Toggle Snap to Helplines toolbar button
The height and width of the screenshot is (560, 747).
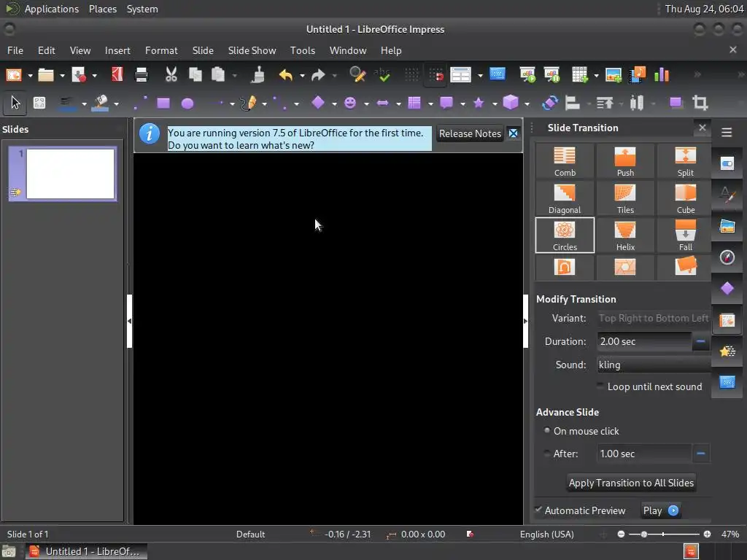[x=436, y=75]
